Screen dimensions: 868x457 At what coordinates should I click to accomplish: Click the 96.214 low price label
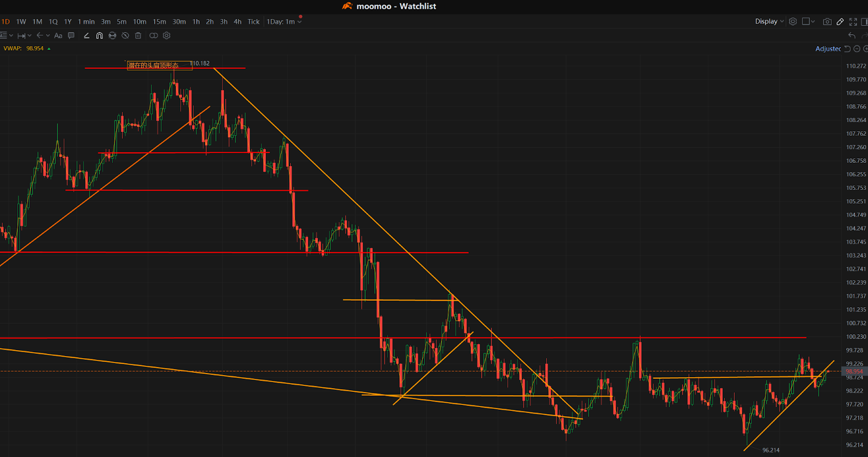pyautogui.click(x=771, y=450)
